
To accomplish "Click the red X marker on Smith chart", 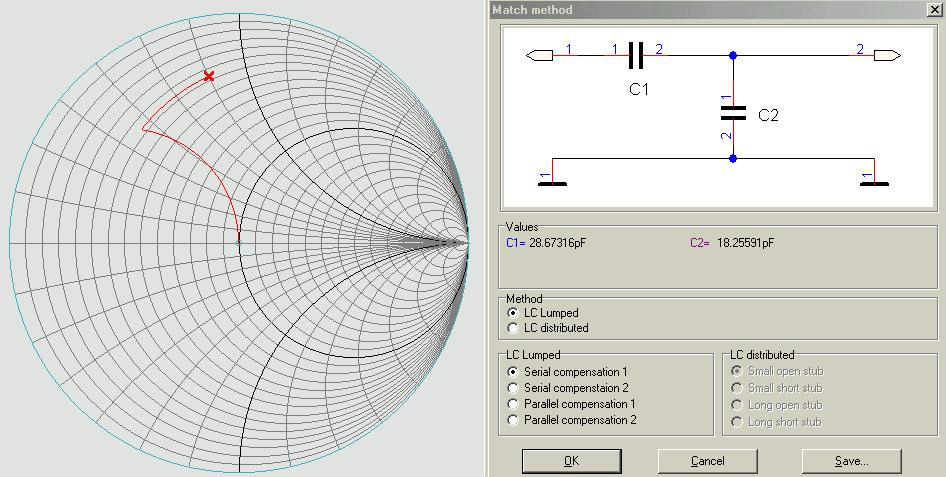I will tap(209, 76).
